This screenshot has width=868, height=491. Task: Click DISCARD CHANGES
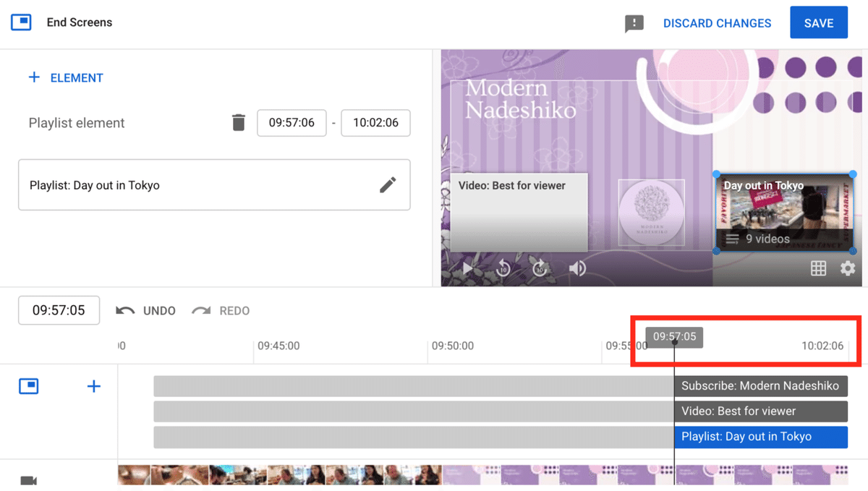[718, 23]
